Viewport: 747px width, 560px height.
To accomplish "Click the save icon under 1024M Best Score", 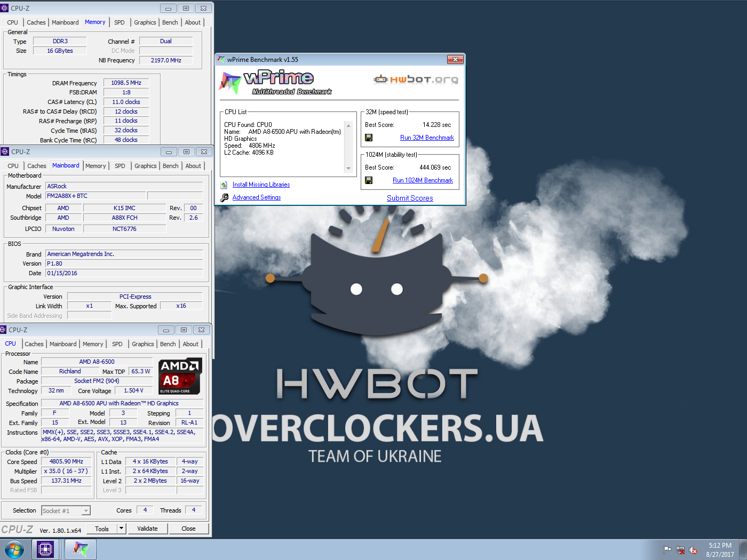I will coord(369,180).
